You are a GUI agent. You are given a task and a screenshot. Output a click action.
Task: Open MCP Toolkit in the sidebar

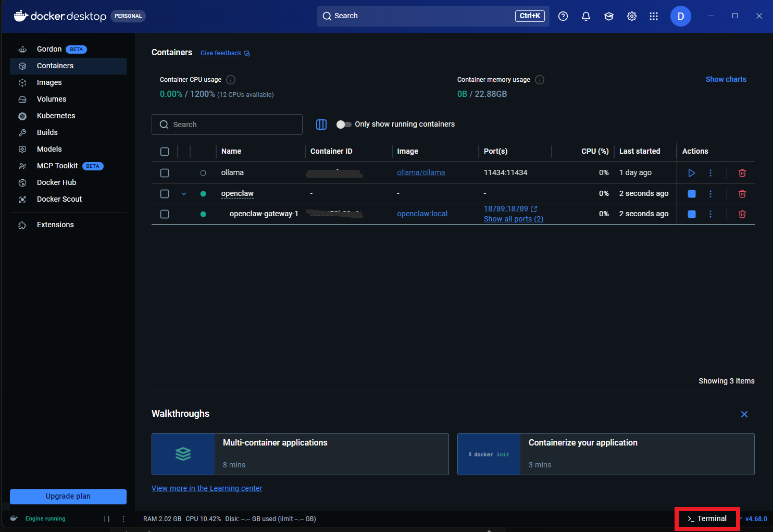(68, 166)
